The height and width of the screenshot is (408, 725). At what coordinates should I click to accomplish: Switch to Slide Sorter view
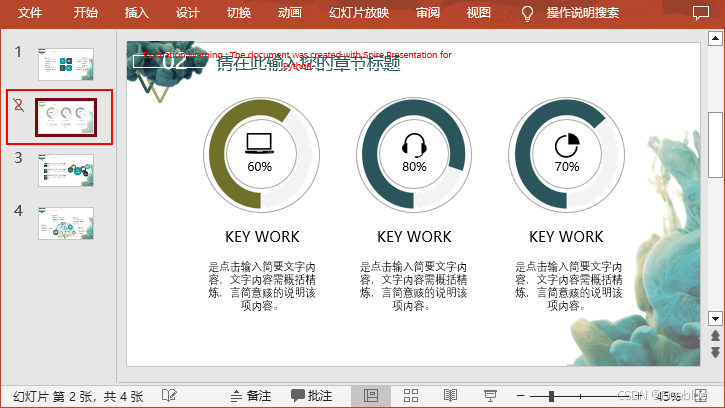pos(410,396)
